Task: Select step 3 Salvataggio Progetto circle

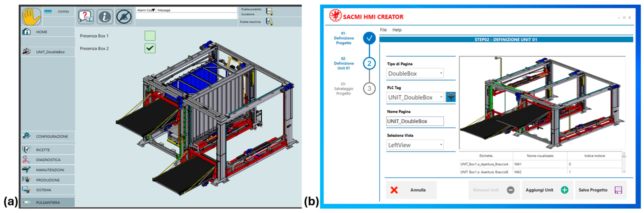Action: coord(369,89)
